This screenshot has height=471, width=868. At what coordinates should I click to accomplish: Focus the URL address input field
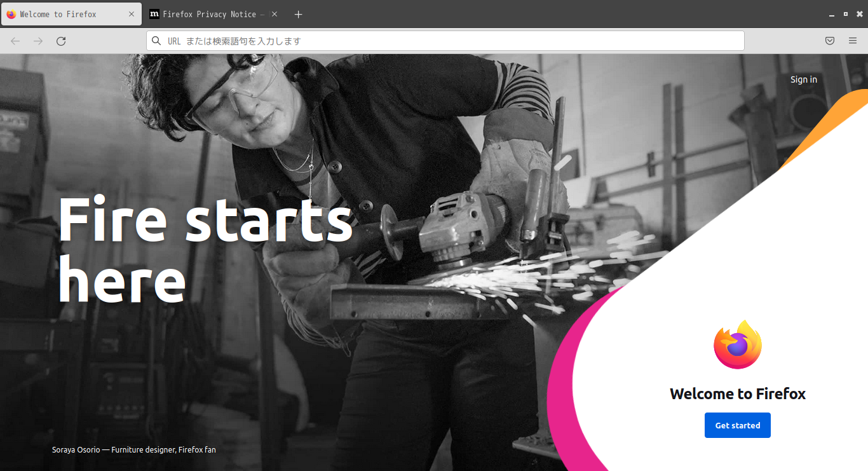click(x=445, y=41)
